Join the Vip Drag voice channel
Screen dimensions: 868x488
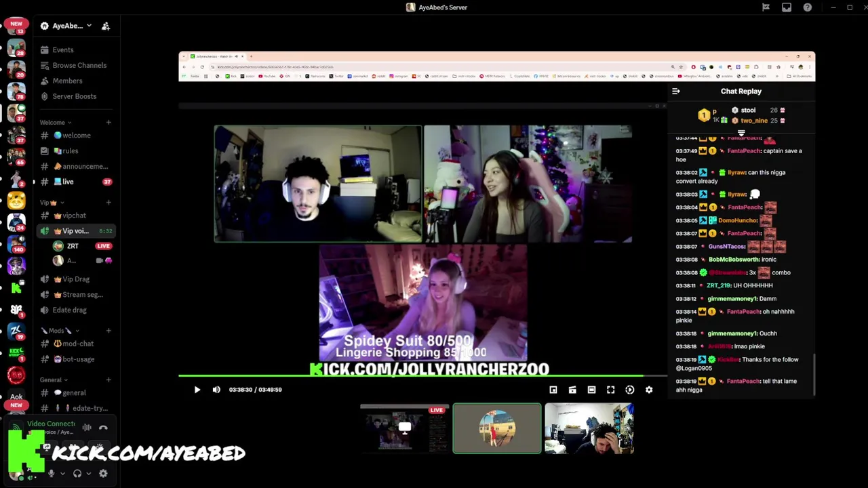click(76, 279)
